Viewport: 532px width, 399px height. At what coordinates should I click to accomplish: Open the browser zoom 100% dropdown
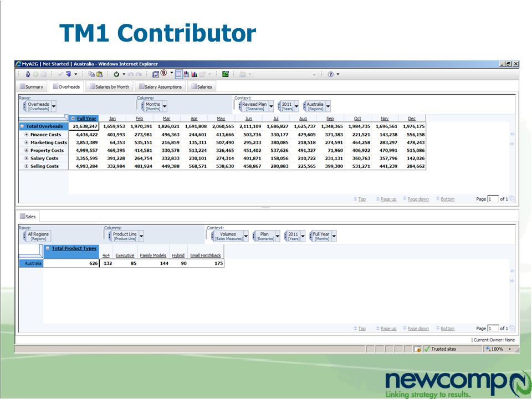point(510,349)
